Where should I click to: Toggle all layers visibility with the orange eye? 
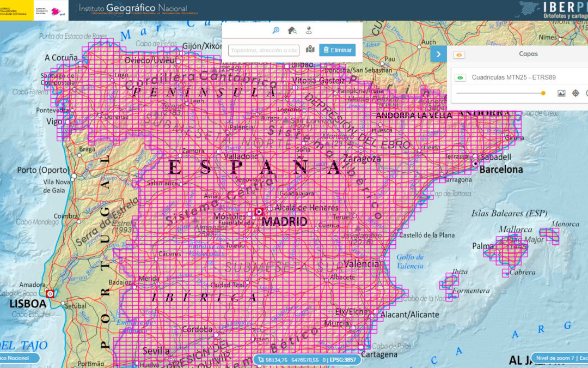pos(459,55)
